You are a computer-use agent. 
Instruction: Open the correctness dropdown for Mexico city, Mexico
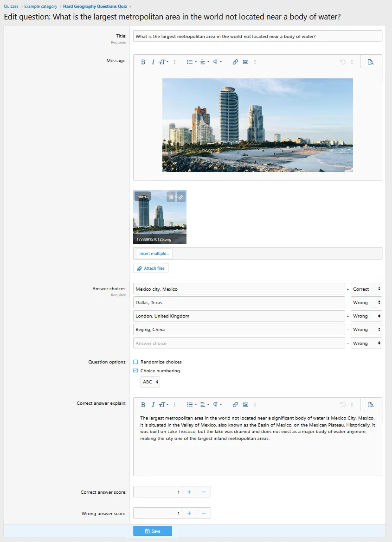click(x=366, y=289)
